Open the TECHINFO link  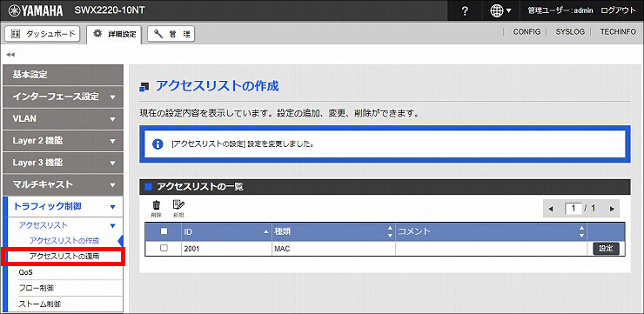[618, 31]
